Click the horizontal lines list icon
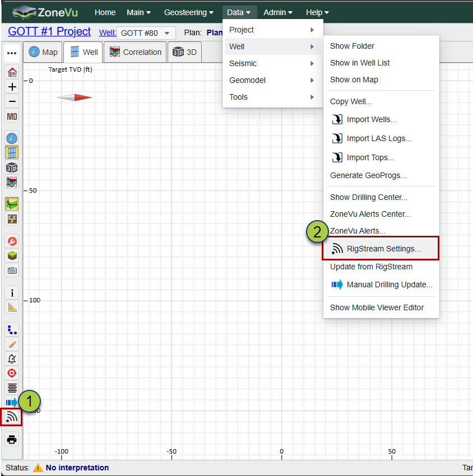The image size is (473, 476). coord(12,388)
